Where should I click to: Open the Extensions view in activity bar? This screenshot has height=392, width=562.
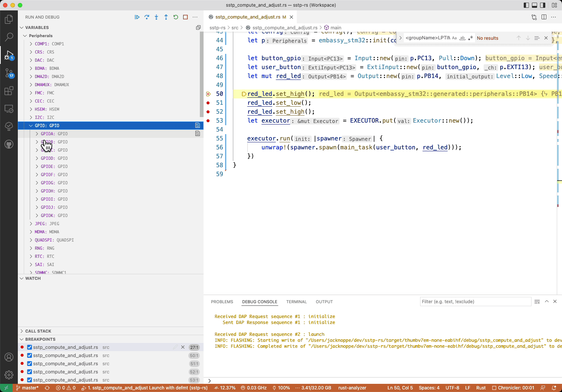click(9, 91)
